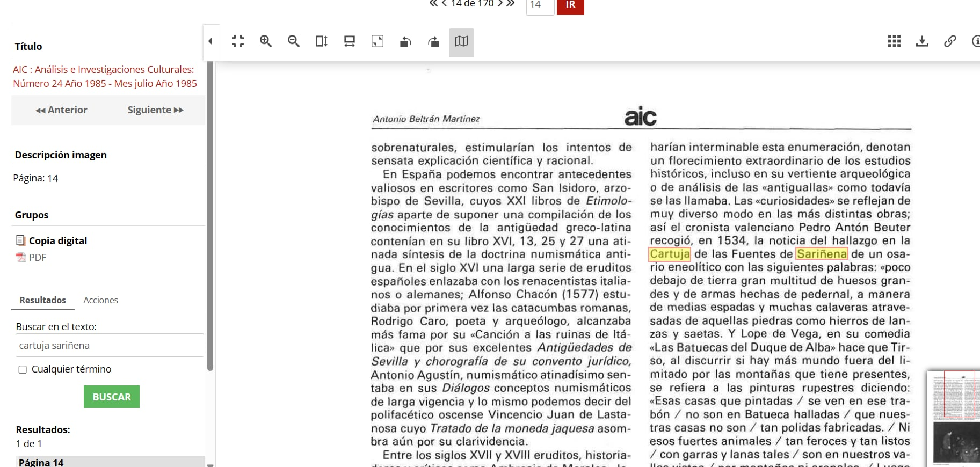Rotate the page left
This screenshot has width=980, height=467.
[x=405, y=42]
